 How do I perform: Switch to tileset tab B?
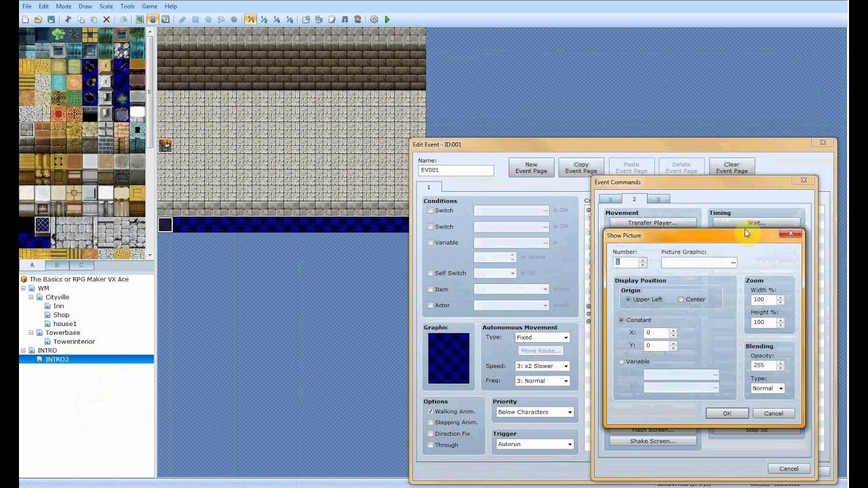tap(57, 265)
